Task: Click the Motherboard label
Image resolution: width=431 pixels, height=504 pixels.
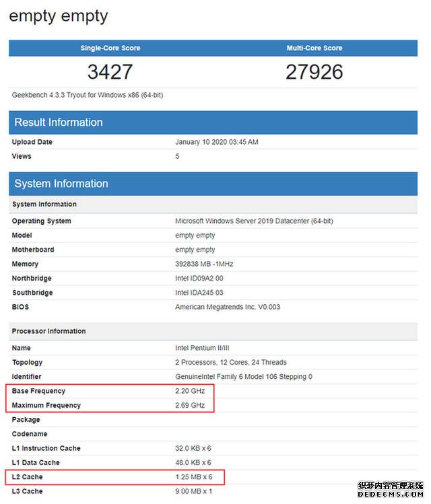Action: pyautogui.click(x=33, y=250)
